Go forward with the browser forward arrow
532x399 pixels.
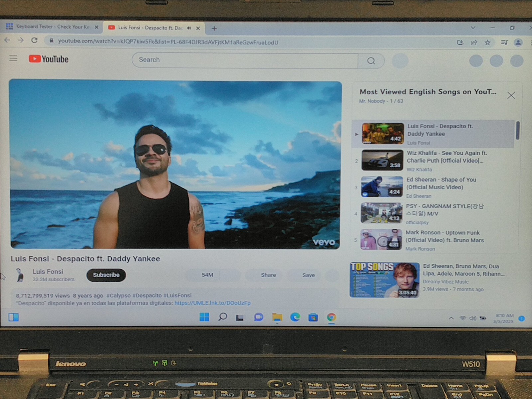[21, 40]
